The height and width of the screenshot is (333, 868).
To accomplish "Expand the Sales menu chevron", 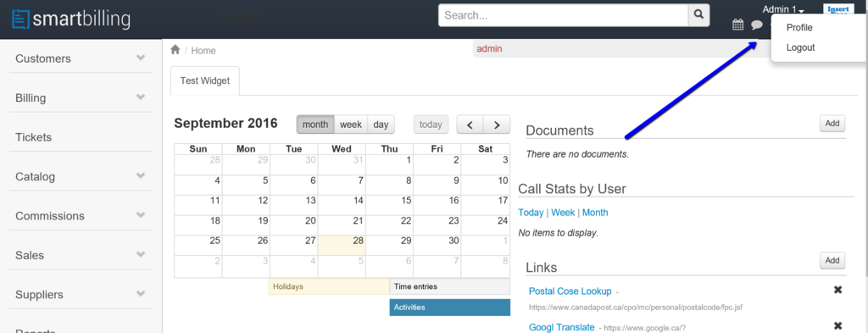I will [141, 254].
